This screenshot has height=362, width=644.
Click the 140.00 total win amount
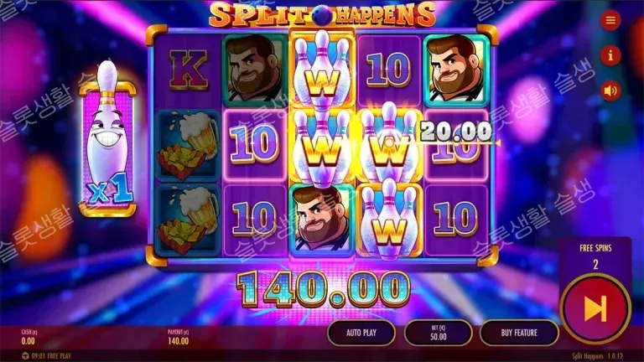(323, 289)
